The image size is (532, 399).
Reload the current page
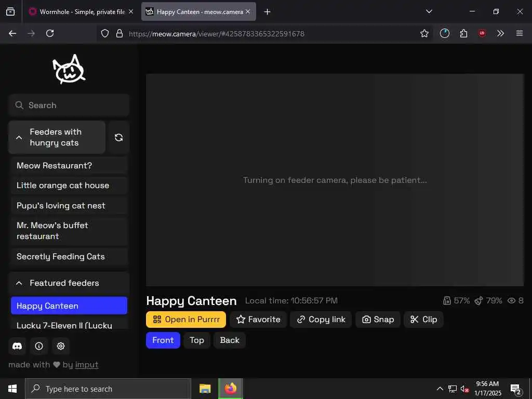click(x=50, y=33)
